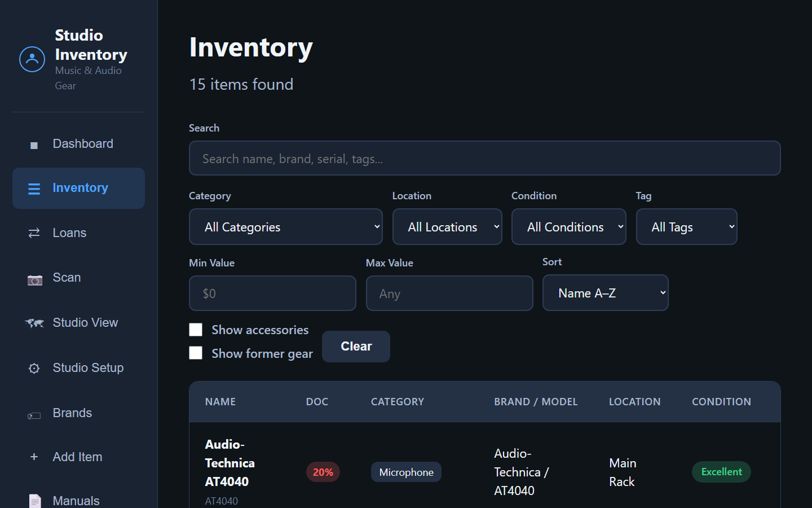Click the BRAND / MODEL column header
This screenshot has height=508, width=812.
536,402
